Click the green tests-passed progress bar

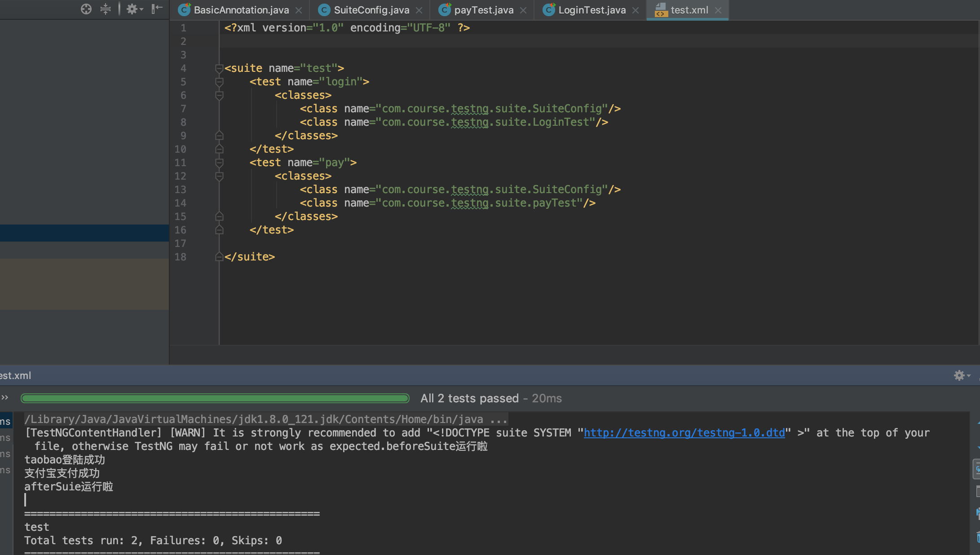tap(215, 398)
